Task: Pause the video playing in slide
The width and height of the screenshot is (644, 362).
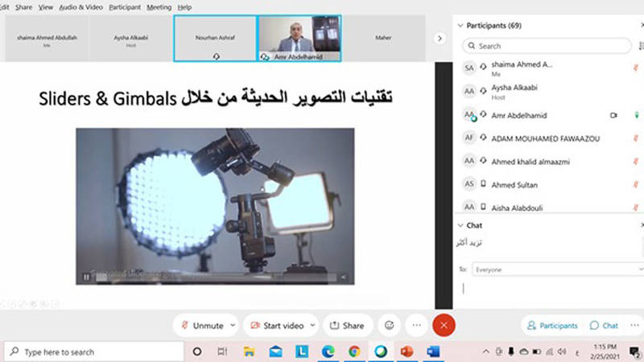Action: click(86, 278)
